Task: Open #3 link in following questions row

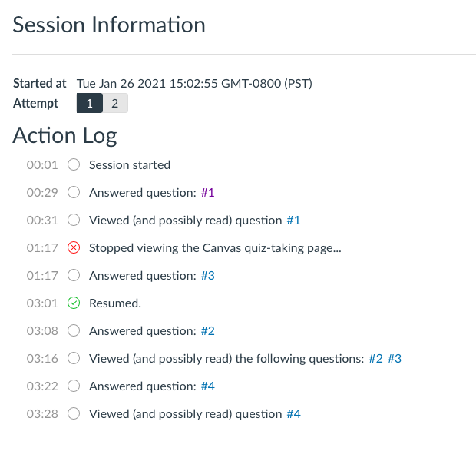Action: tap(395, 358)
